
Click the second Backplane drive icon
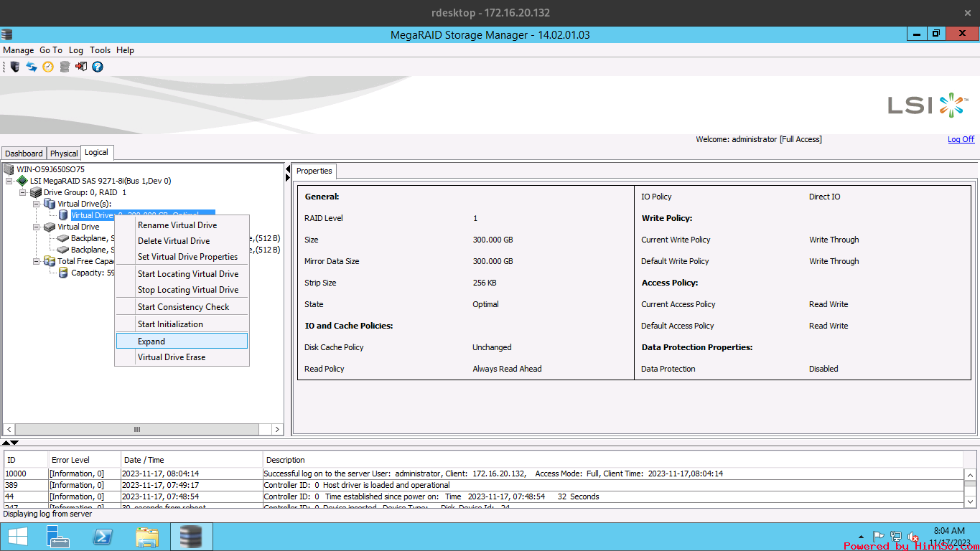tap(63, 250)
